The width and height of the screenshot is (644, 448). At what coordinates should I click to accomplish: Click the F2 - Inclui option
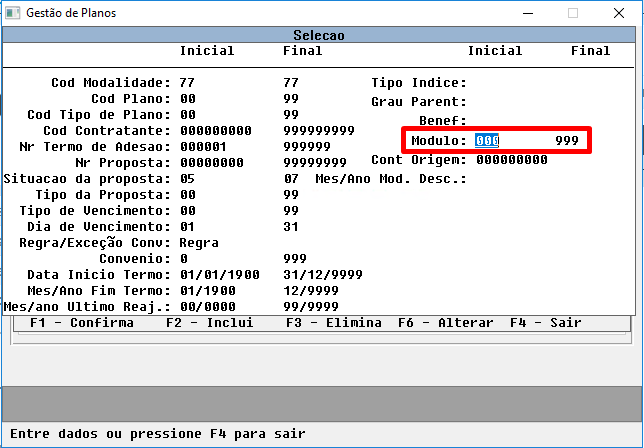210,323
